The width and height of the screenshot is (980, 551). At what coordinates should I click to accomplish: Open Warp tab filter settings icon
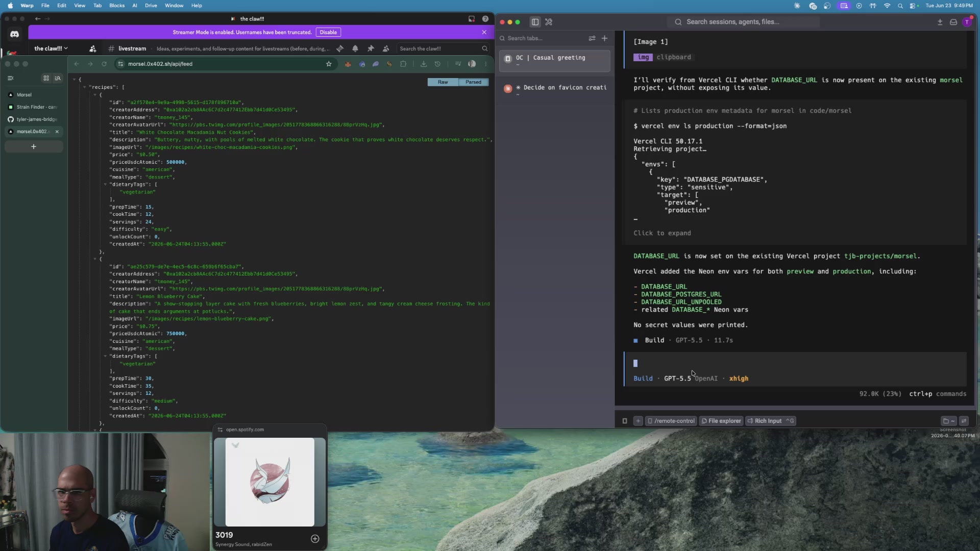click(x=592, y=38)
